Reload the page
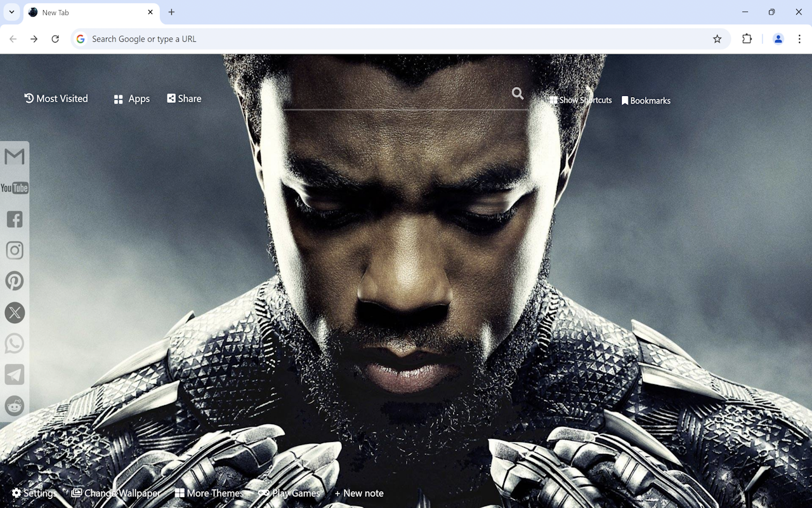The image size is (812, 508). point(55,39)
